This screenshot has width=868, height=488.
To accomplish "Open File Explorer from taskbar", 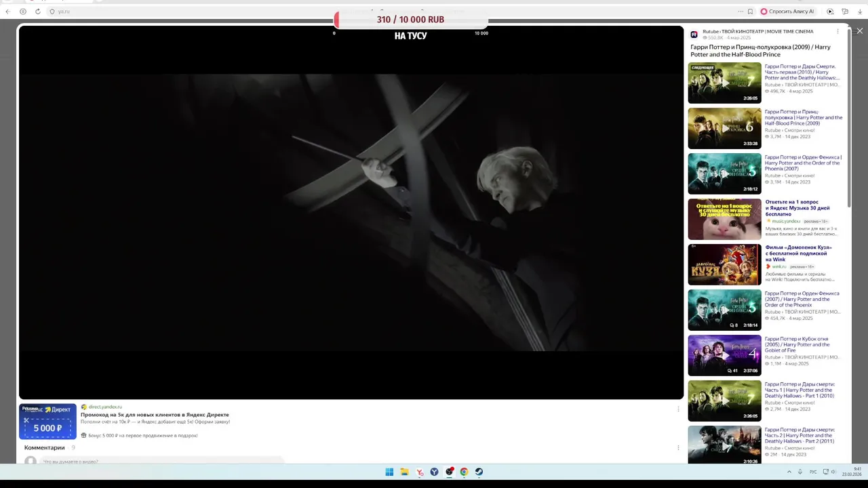I will click(404, 472).
